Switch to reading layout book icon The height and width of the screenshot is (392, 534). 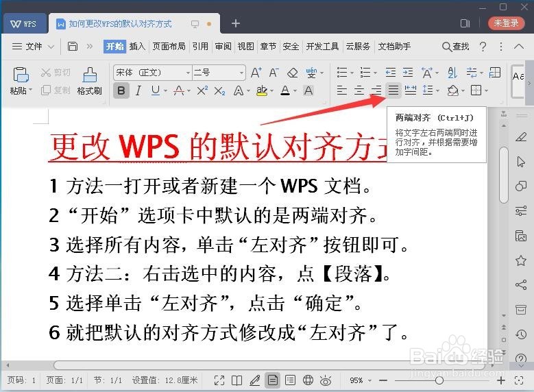tap(236, 380)
